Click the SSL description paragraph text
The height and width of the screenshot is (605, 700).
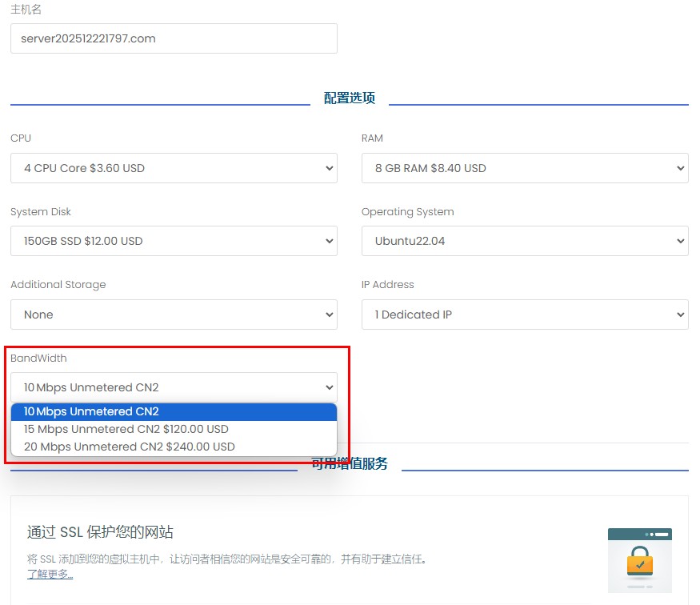pyautogui.click(x=226, y=559)
